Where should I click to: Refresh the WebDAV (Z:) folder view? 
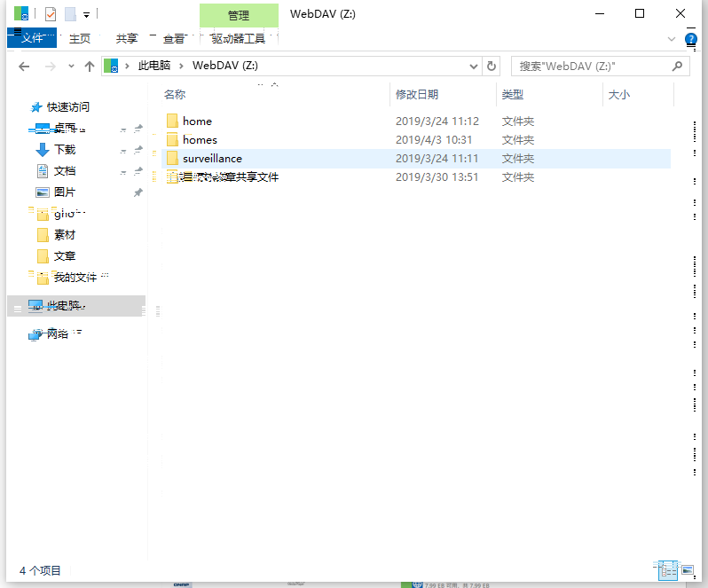[x=492, y=67]
